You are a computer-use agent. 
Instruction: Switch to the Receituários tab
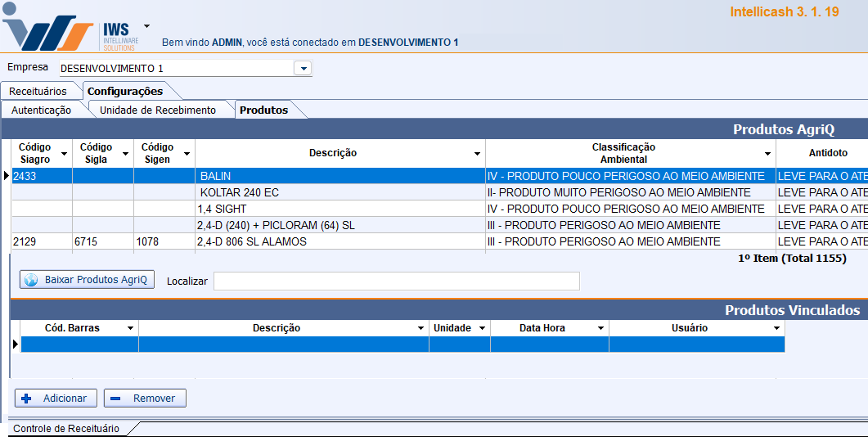[x=38, y=92]
